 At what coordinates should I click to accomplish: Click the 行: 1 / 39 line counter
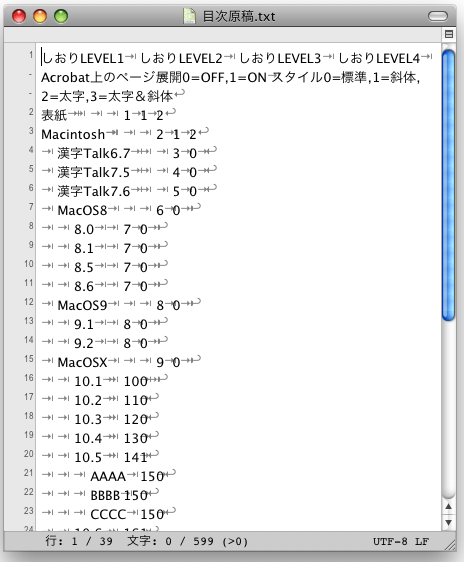click(79, 541)
